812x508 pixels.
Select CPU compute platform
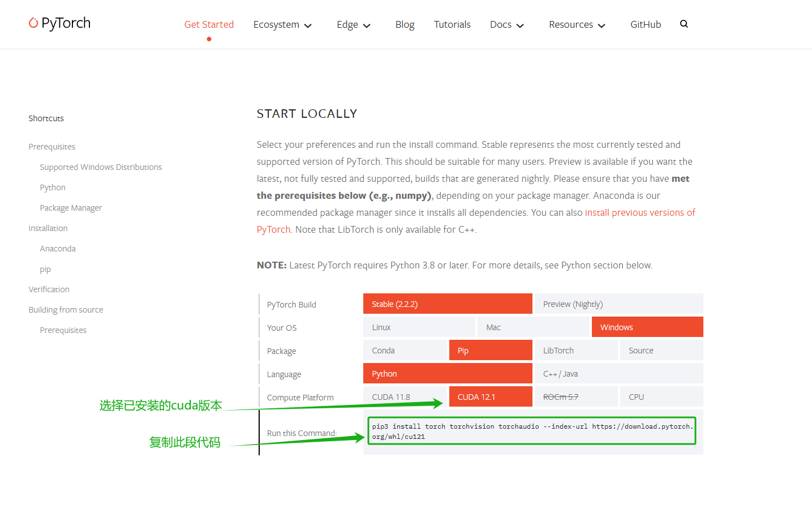(x=661, y=397)
